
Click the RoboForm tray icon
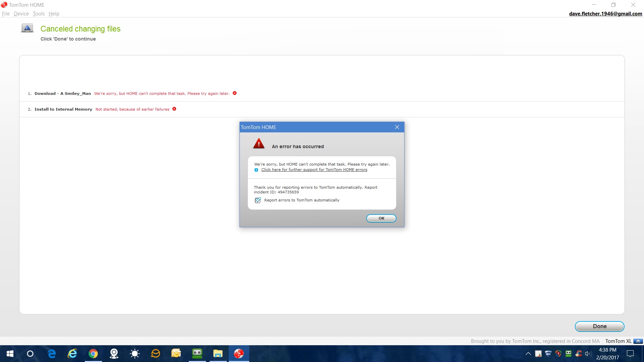[569, 353]
